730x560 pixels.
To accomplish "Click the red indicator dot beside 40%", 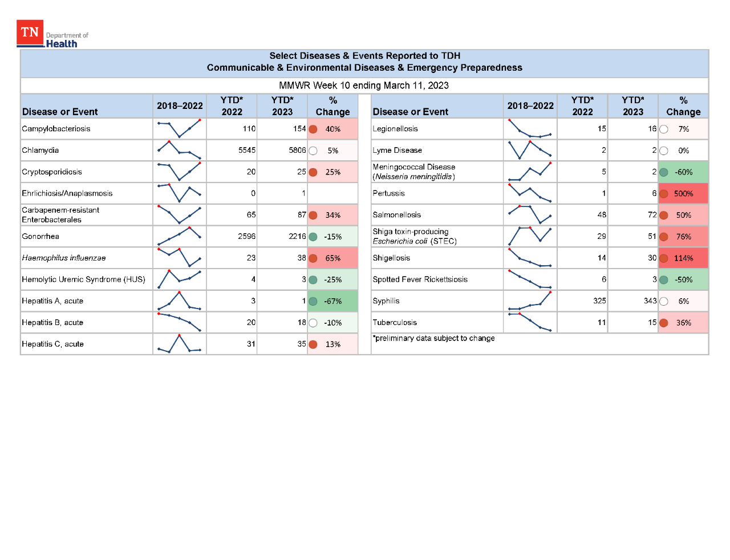I will pyautogui.click(x=313, y=129).
